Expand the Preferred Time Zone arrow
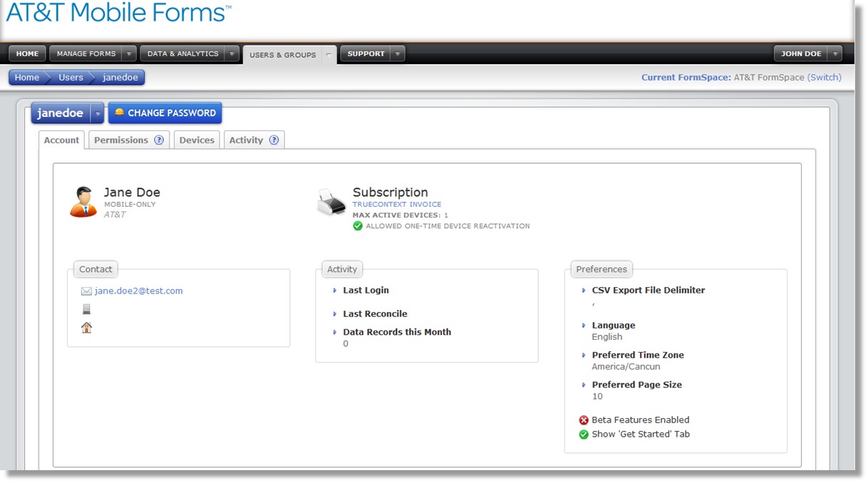This screenshot has width=868, height=483. 584,355
